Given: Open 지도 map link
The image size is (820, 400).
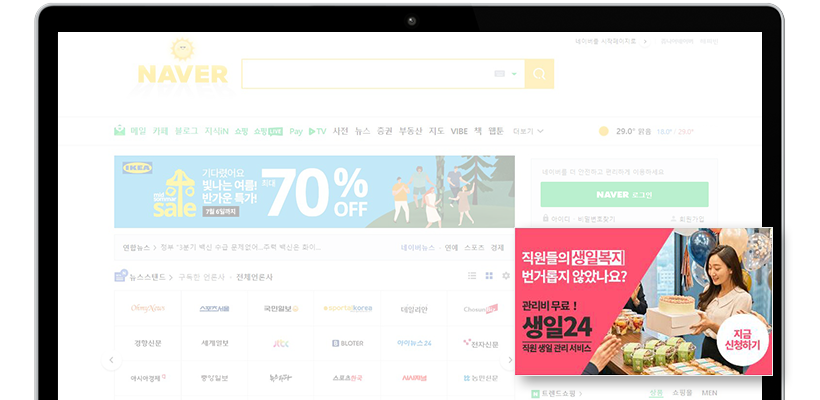Looking at the screenshot, I should click(x=436, y=131).
